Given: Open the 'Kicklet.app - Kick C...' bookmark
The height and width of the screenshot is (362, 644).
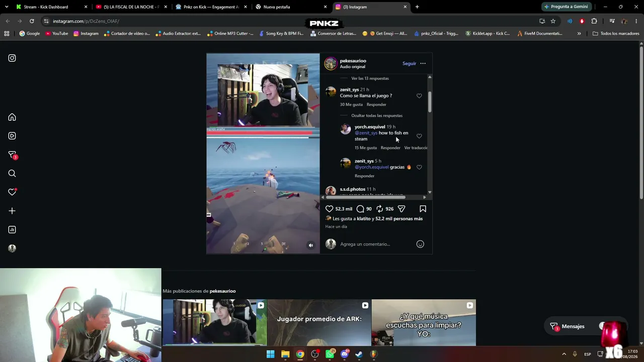Looking at the screenshot, I should 488,33.
